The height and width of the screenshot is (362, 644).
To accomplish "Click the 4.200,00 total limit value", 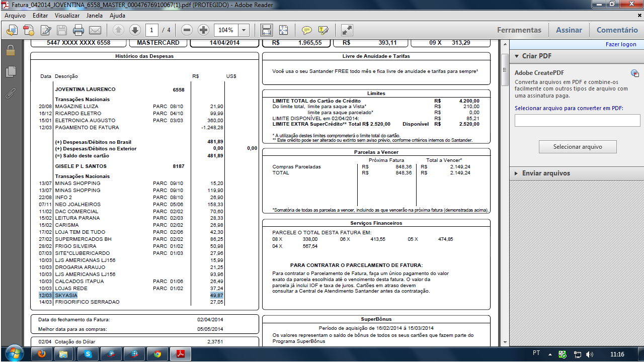I will (x=468, y=101).
